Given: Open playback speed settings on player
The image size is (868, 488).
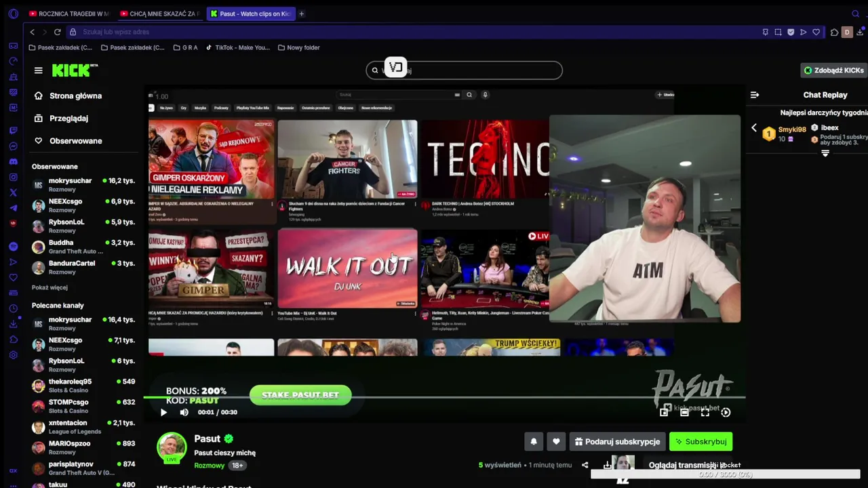Looking at the screenshot, I should (726, 412).
